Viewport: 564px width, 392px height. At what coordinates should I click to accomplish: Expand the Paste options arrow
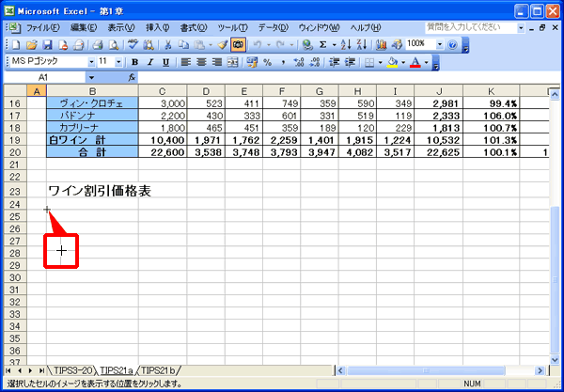pyautogui.click(x=210, y=45)
